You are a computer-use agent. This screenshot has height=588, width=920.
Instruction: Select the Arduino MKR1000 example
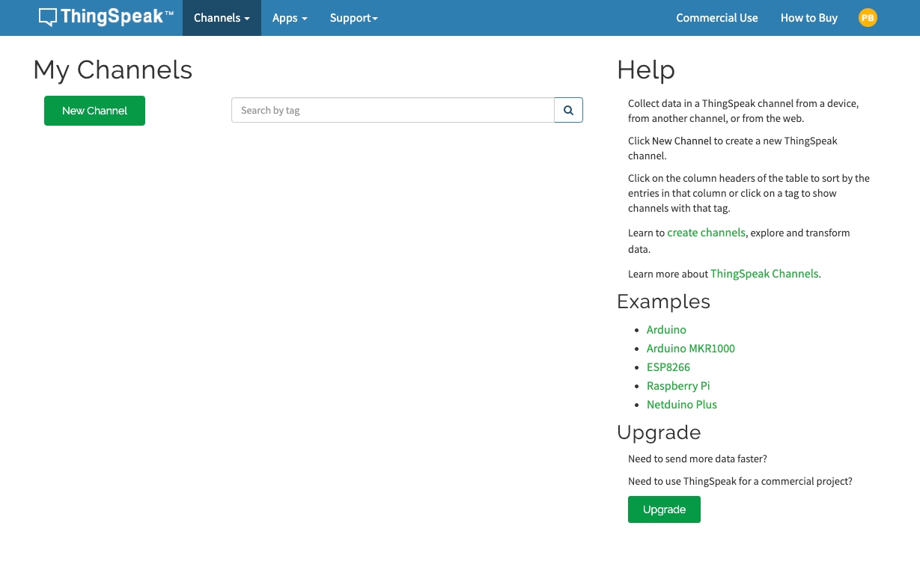pos(690,349)
